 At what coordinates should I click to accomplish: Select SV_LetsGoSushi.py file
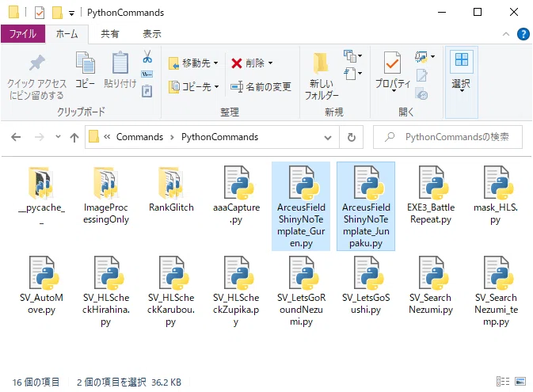pos(366,286)
